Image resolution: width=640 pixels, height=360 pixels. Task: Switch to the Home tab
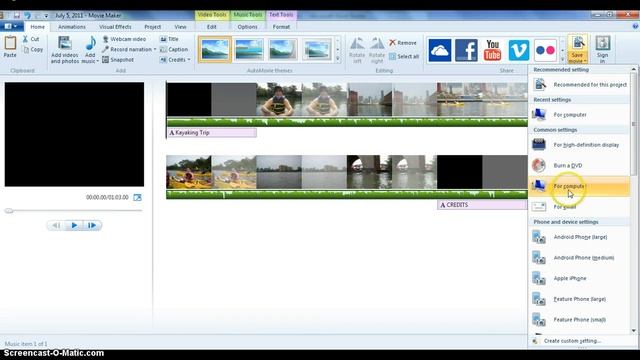point(38,27)
